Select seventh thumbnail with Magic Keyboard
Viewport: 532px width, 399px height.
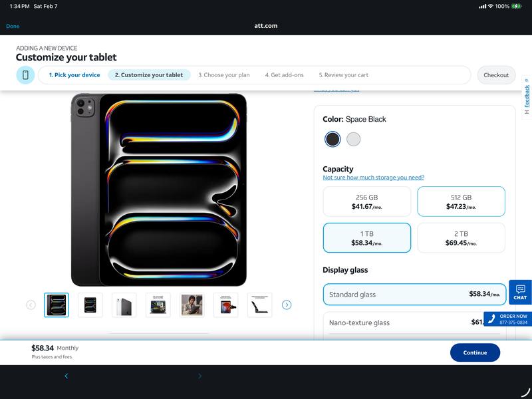tap(260, 305)
